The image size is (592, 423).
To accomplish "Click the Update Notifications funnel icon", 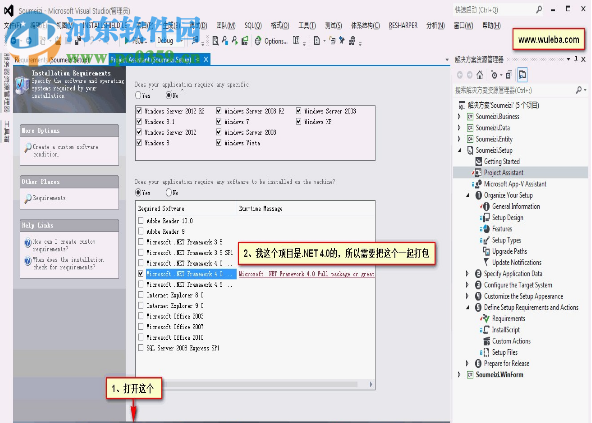I will tap(486, 262).
